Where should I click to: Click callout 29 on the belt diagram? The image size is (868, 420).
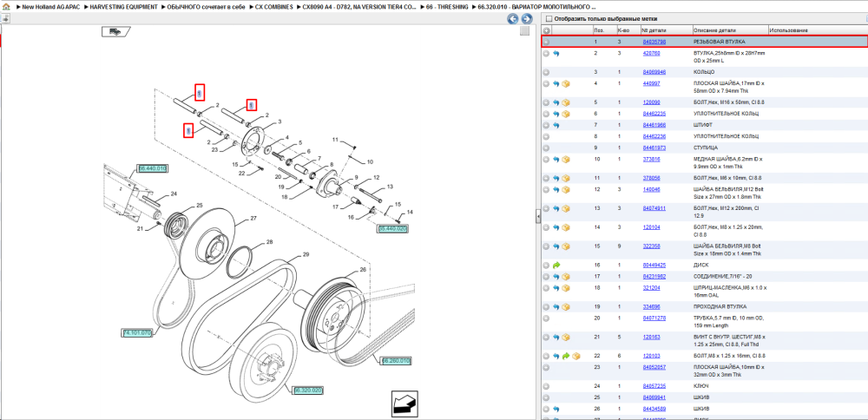(x=306, y=255)
